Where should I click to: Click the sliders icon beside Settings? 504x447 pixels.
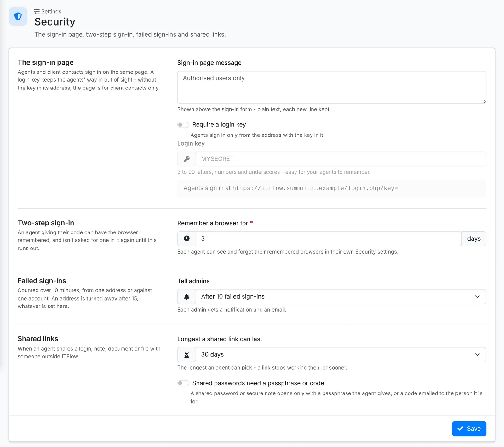(37, 11)
